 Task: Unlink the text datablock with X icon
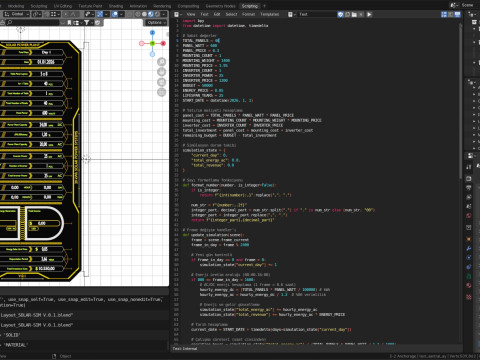(x=361, y=14)
